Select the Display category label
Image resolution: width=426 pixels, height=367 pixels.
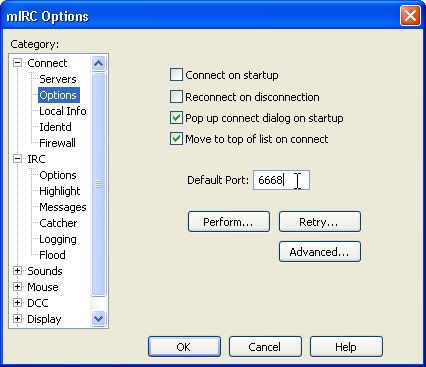coord(44,319)
